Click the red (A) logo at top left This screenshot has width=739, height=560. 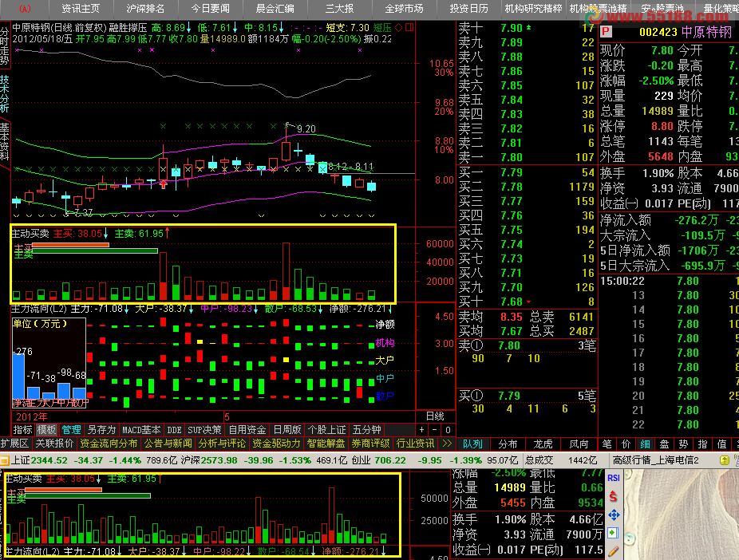tap(25, 9)
